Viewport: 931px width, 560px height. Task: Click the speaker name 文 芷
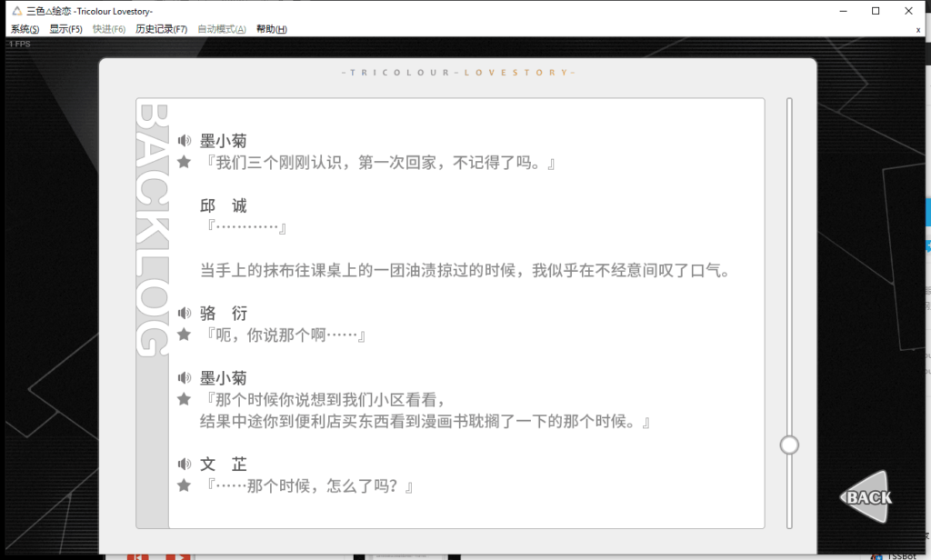coord(224,465)
